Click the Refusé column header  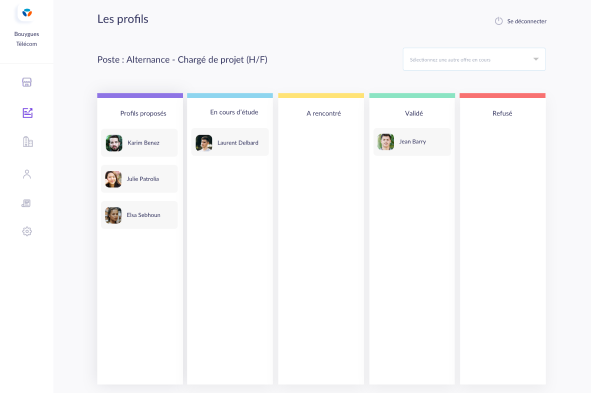502,113
